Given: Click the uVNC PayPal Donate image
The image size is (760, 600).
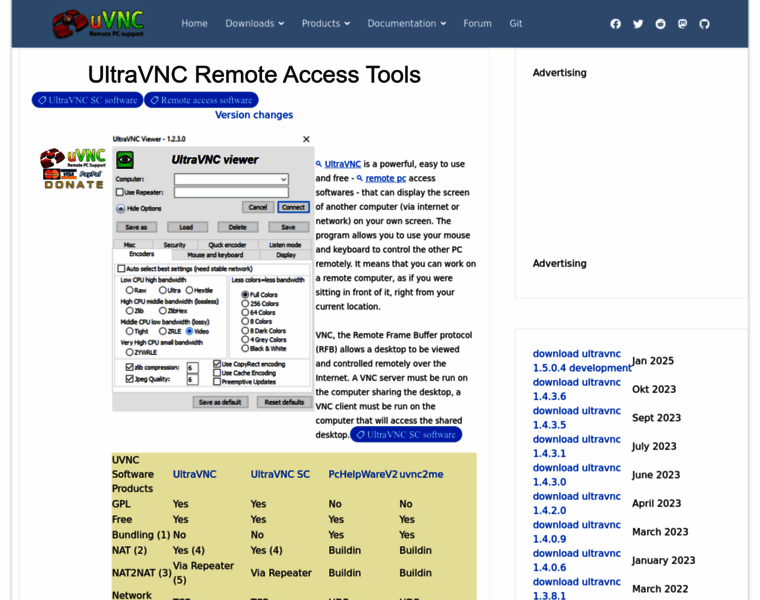Looking at the screenshot, I should (73, 169).
